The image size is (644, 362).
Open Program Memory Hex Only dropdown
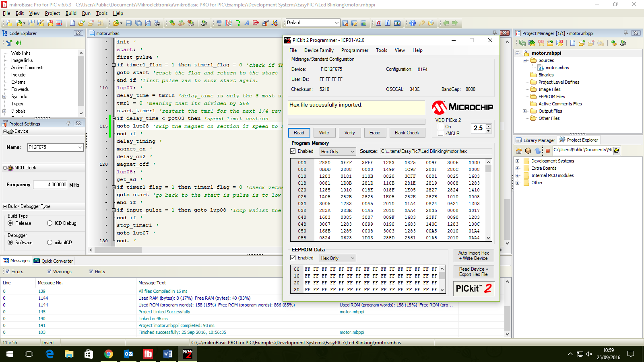click(338, 152)
